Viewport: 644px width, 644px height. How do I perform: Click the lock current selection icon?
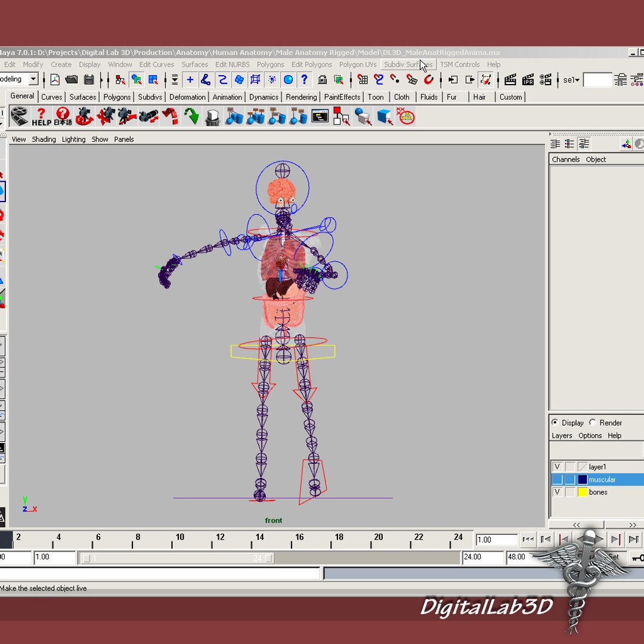323,80
